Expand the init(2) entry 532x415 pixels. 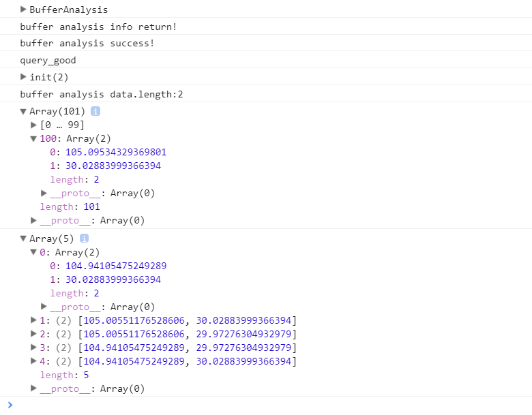[x=24, y=76]
